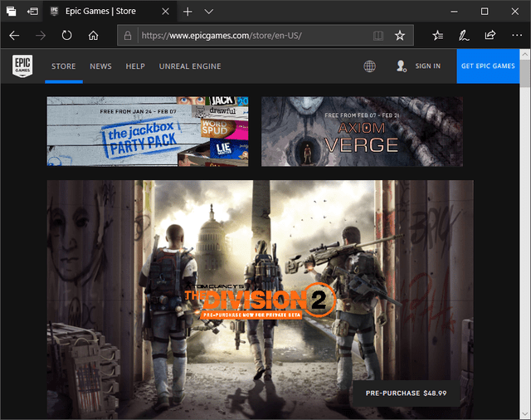Go to UNREAL ENGINE page
Viewport: 531px width, 420px height.
tap(190, 66)
